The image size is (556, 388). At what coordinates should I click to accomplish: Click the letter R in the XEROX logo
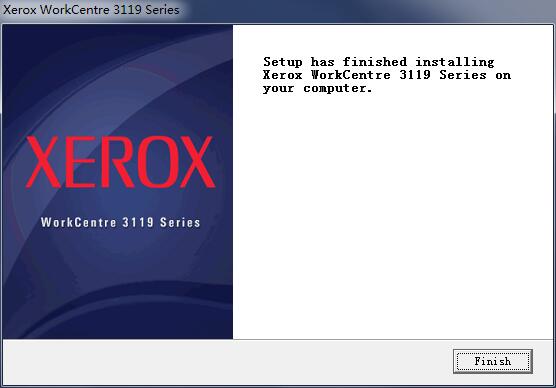pyautogui.click(x=117, y=162)
